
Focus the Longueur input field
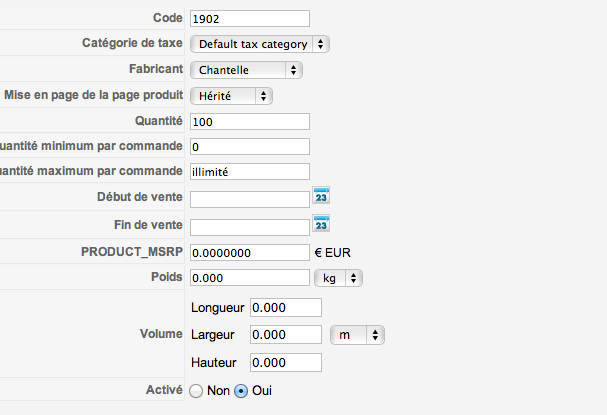click(x=286, y=307)
